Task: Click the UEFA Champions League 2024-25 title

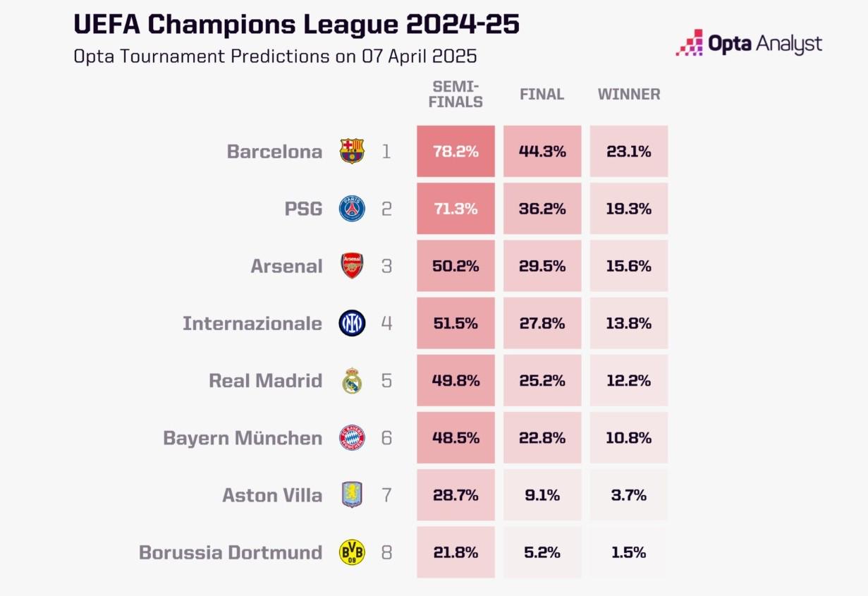Action: [x=297, y=25]
